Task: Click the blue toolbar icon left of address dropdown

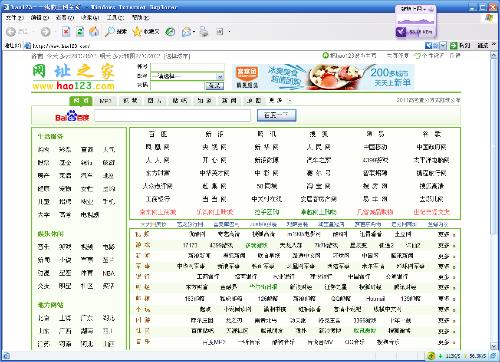Action: tap(429, 45)
